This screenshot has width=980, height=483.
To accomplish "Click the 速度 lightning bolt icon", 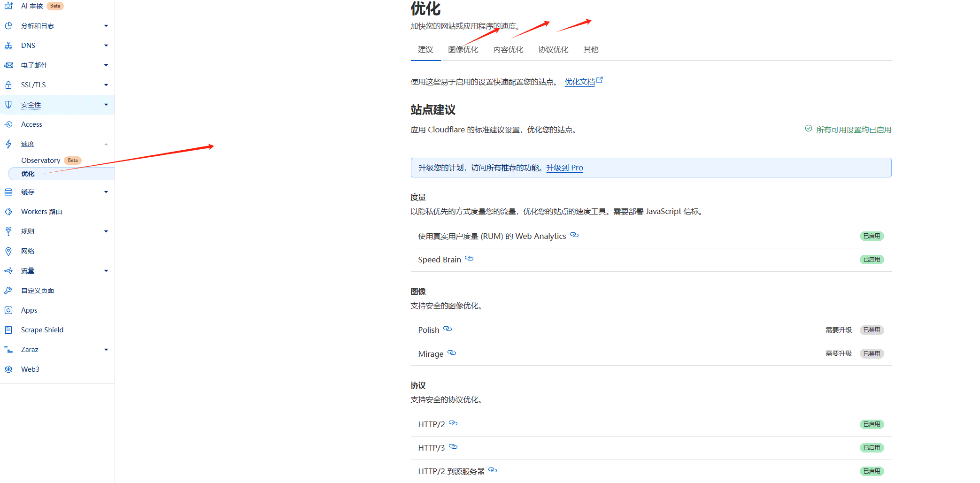I will pos(8,144).
